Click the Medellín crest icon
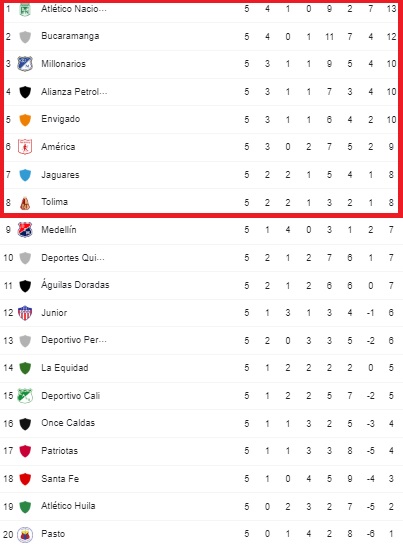403x549 pixels. click(25, 230)
